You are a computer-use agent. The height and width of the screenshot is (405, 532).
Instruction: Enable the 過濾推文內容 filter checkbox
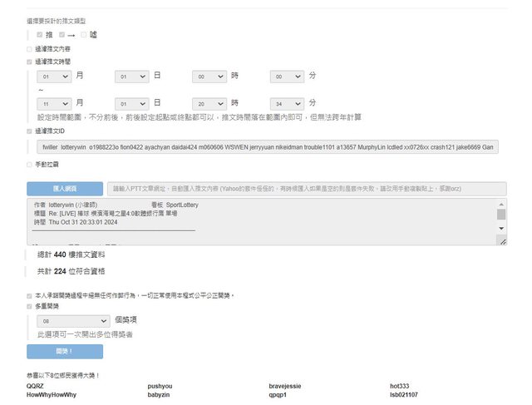[x=30, y=49]
